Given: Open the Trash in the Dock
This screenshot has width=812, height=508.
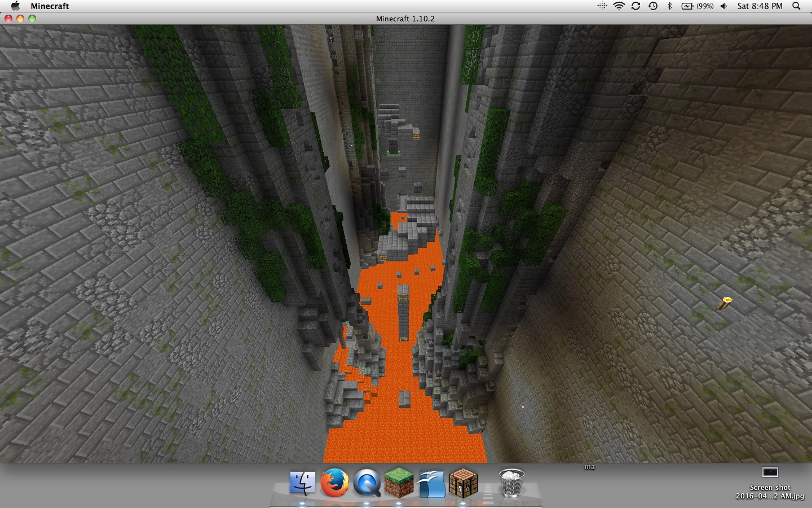Looking at the screenshot, I should pyautogui.click(x=511, y=483).
